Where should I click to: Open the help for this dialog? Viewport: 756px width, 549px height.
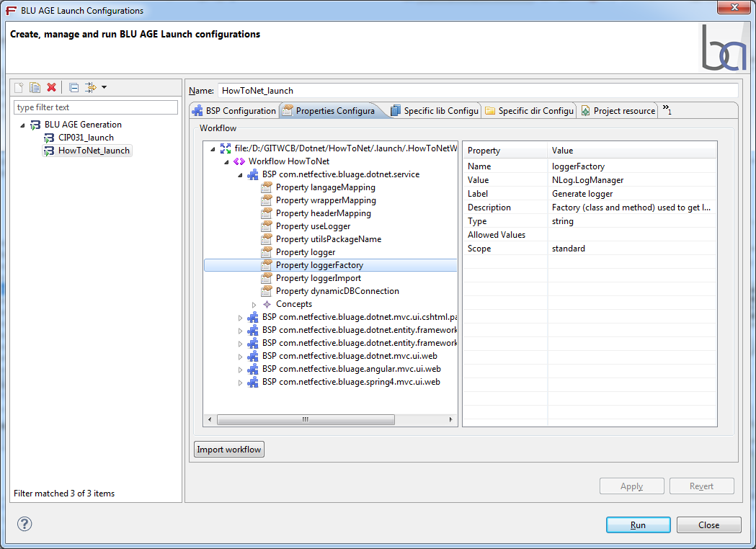click(x=25, y=524)
